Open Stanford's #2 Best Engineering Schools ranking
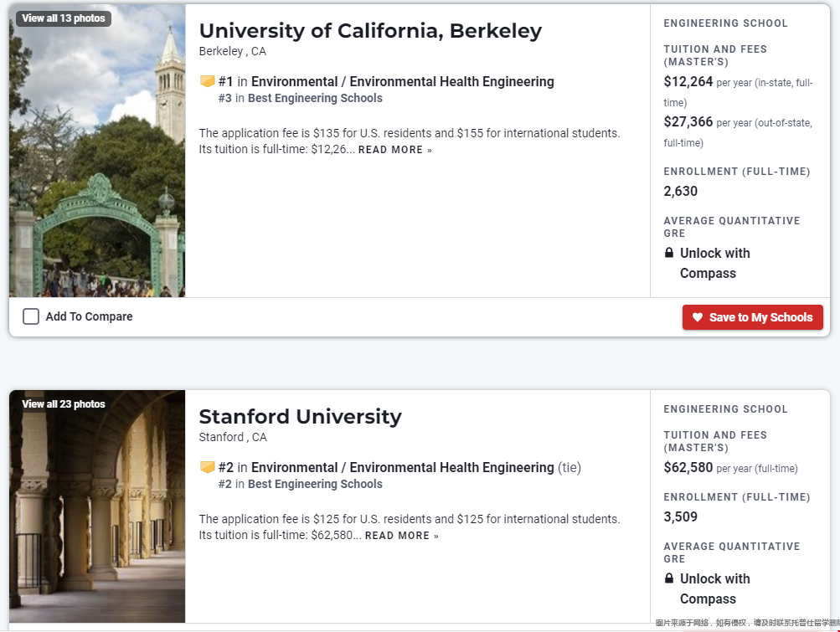 [x=301, y=484]
